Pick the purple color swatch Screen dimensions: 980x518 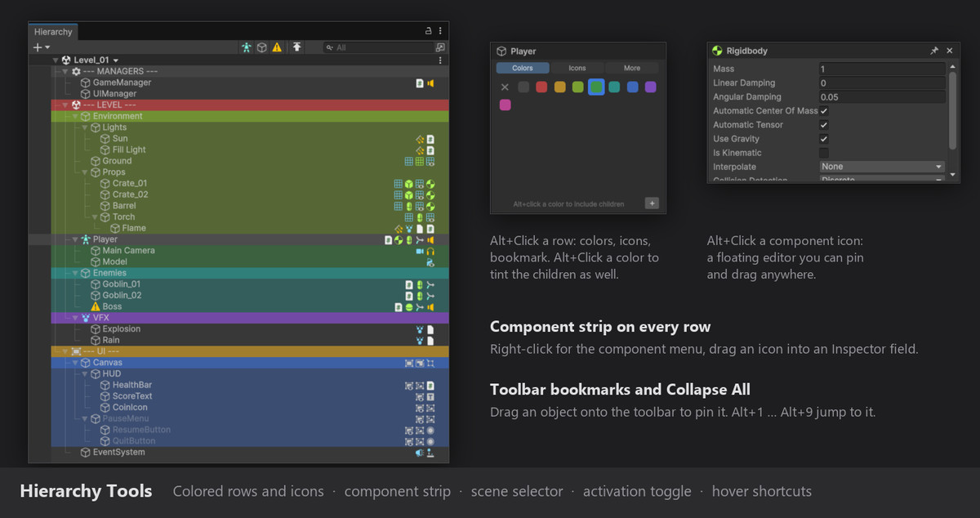(x=651, y=87)
